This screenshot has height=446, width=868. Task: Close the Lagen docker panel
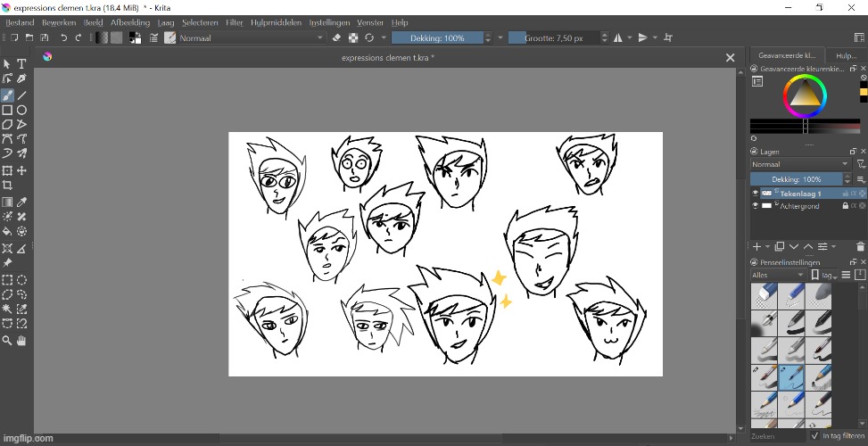(863, 151)
